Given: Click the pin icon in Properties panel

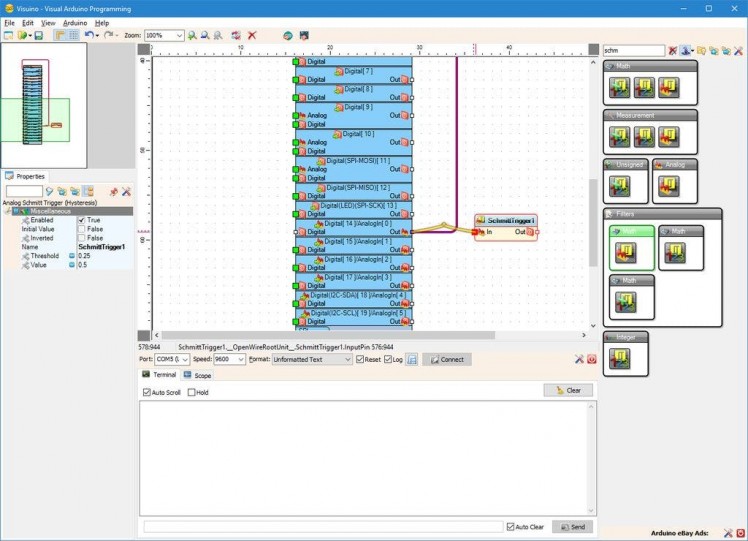Looking at the screenshot, I should (113, 191).
